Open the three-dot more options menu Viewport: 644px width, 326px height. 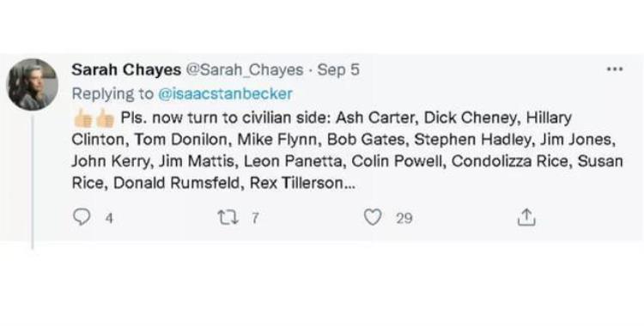[615, 69]
